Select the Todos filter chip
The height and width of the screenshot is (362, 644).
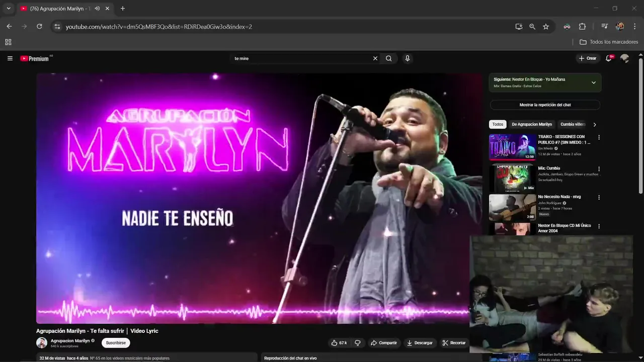click(498, 124)
